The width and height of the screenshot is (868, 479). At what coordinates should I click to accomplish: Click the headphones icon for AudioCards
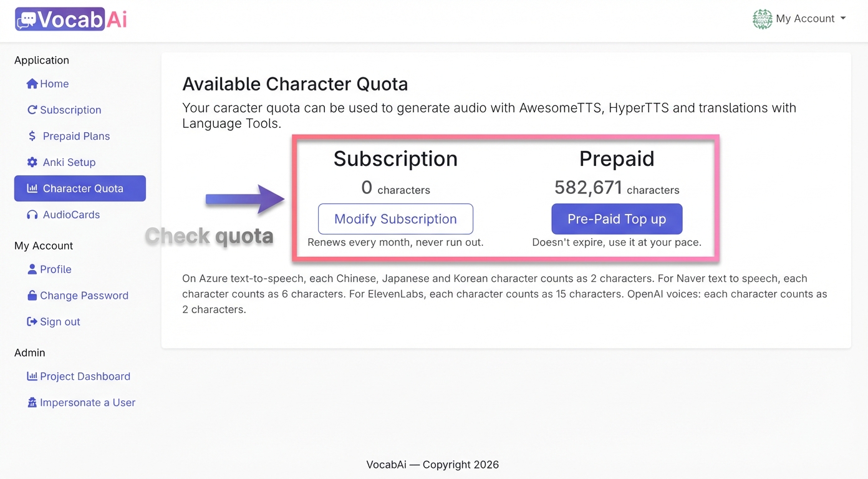32,215
